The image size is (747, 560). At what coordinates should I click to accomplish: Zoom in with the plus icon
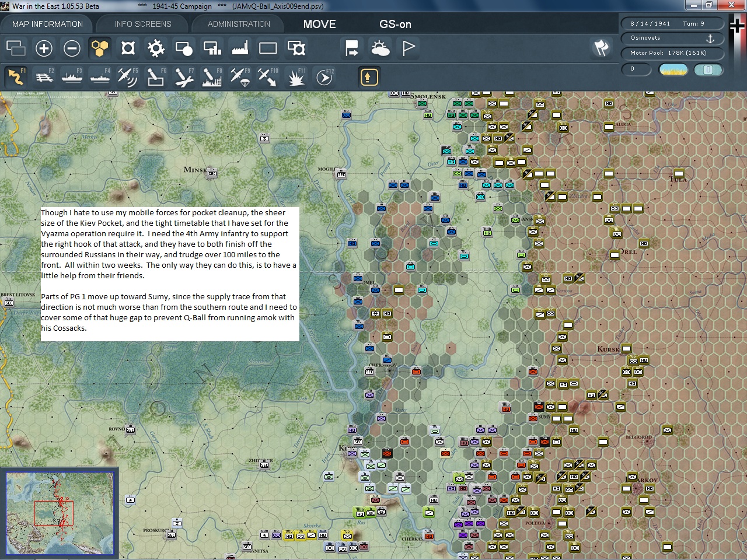click(44, 48)
